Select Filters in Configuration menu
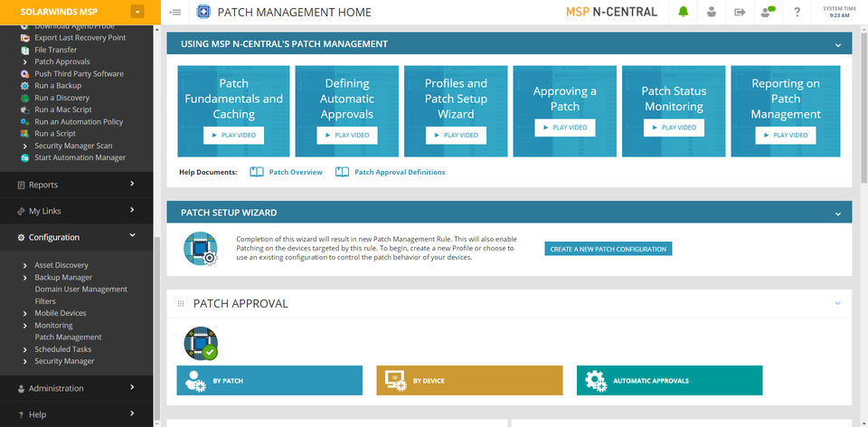Screen dimensions: 868x427 45,301
